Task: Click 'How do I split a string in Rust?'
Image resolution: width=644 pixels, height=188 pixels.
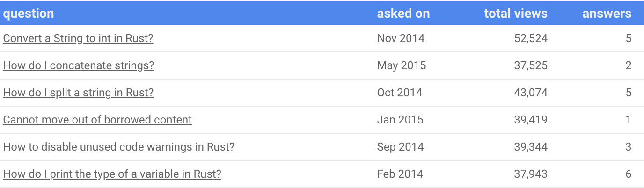Action: 78,93
